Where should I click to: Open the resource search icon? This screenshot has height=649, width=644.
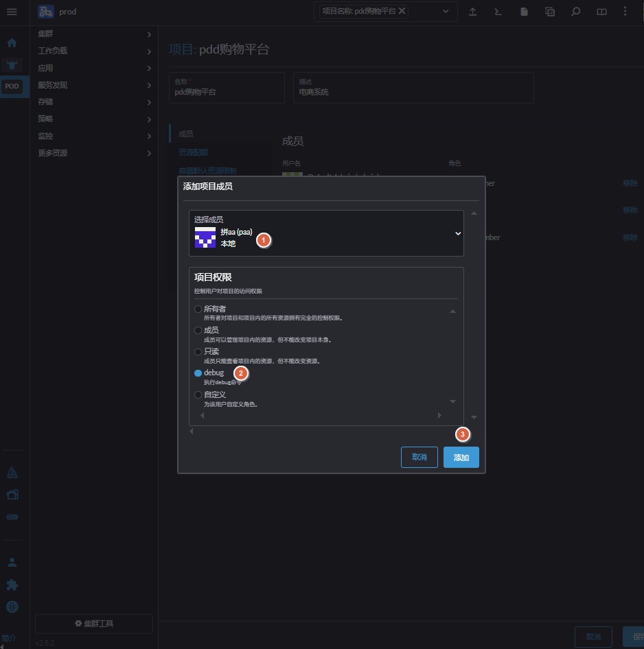tap(575, 12)
